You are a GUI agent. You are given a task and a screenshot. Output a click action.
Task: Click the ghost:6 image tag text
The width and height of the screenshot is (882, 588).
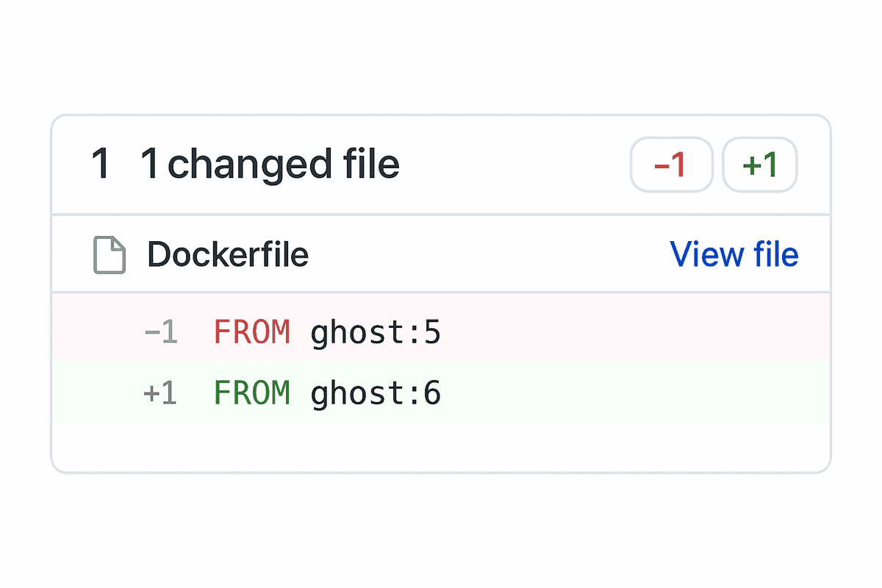click(375, 394)
